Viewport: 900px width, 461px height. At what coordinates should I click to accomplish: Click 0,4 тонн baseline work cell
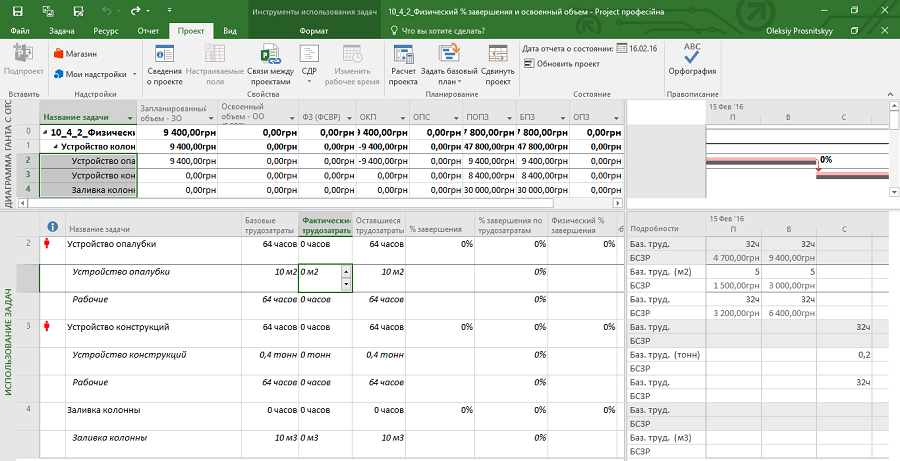pyautogui.click(x=270, y=361)
